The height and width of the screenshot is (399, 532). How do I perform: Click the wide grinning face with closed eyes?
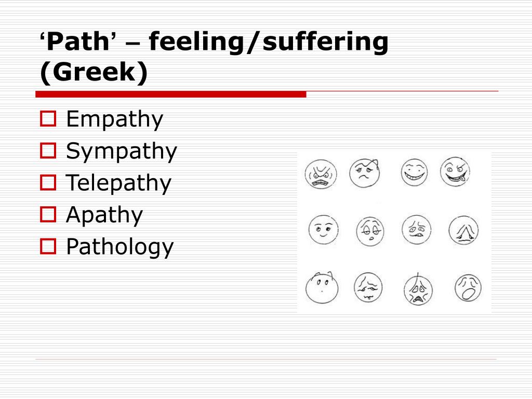[414, 172]
